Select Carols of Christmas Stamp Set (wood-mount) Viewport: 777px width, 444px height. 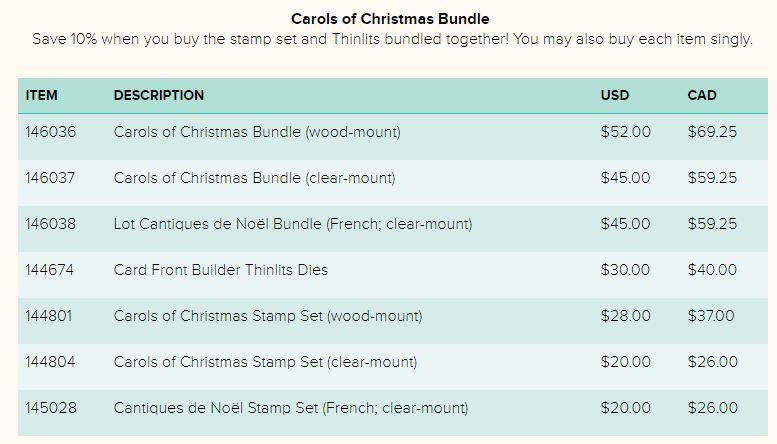coord(268,316)
